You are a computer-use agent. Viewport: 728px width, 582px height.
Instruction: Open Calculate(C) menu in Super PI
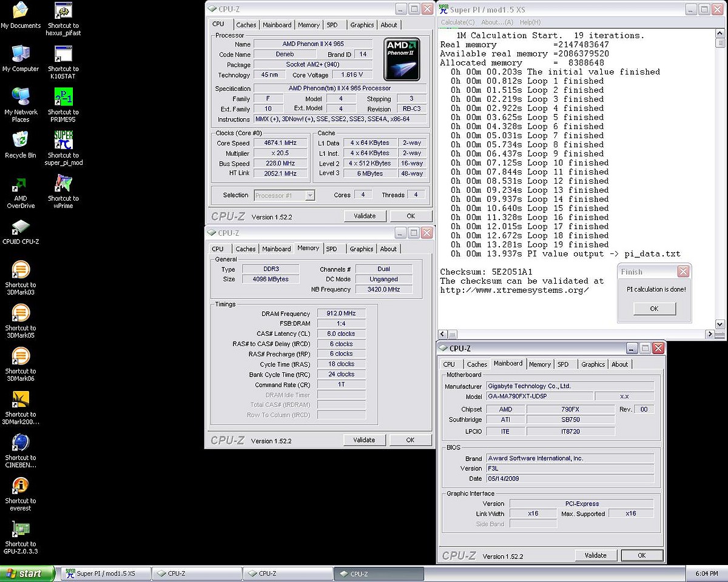(x=458, y=22)
